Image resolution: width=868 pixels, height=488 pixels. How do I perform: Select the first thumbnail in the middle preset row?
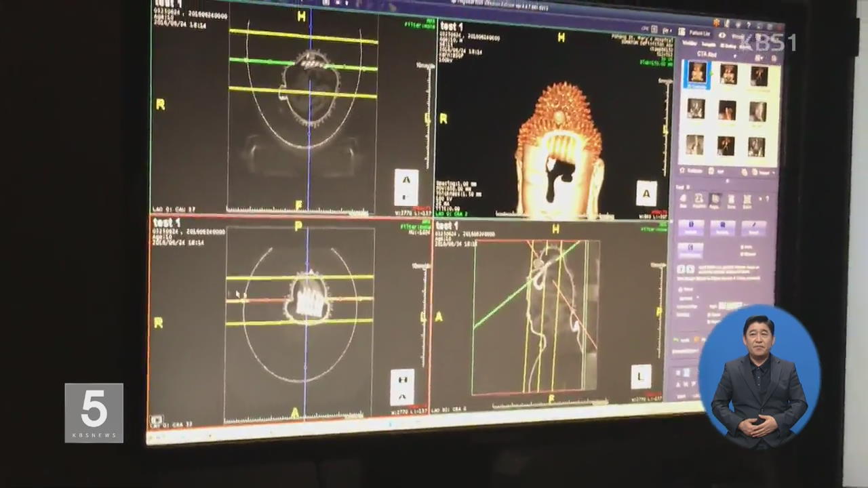click(x=696, y=108)
